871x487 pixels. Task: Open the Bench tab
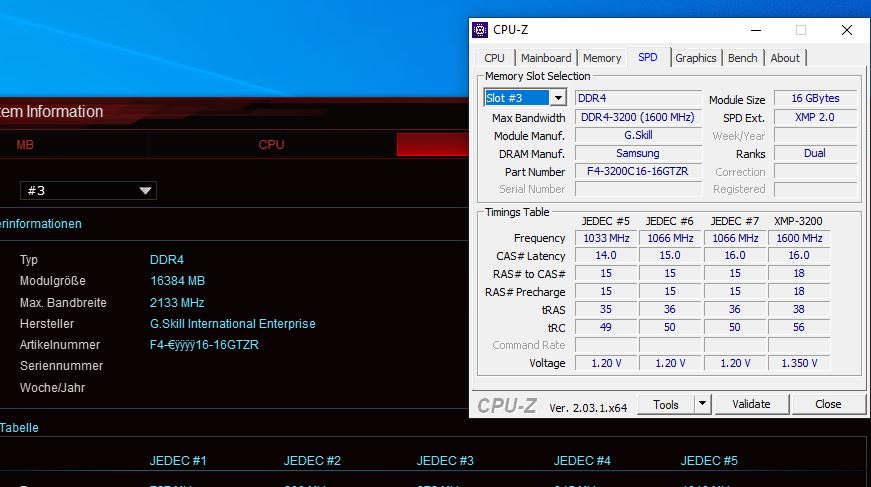(743, 58)
